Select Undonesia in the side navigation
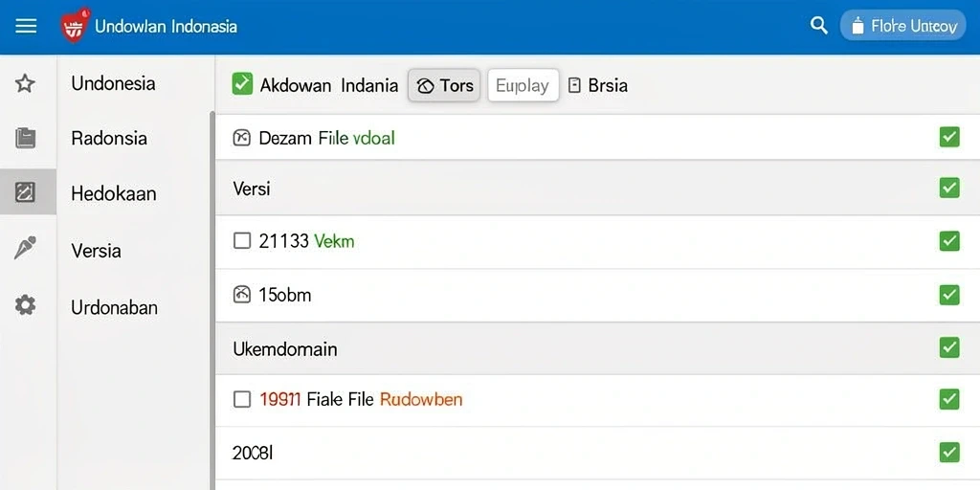 tap(113, 83)
